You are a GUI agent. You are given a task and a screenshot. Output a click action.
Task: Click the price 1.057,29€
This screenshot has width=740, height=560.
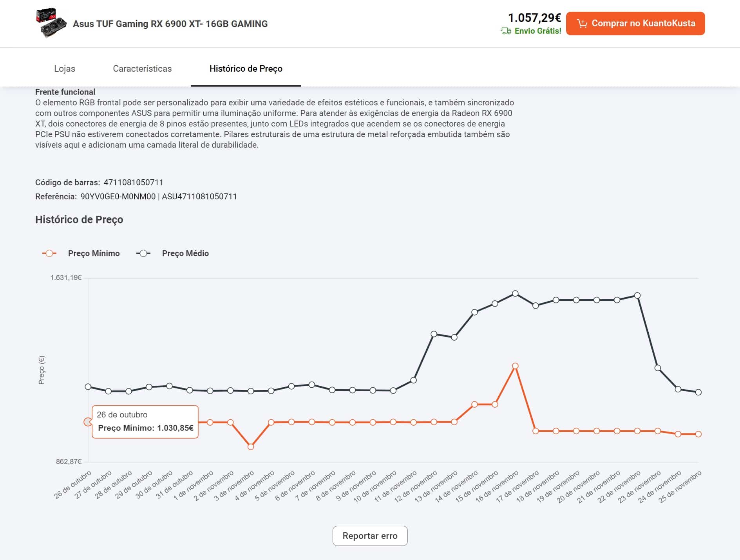coord(534,18)
